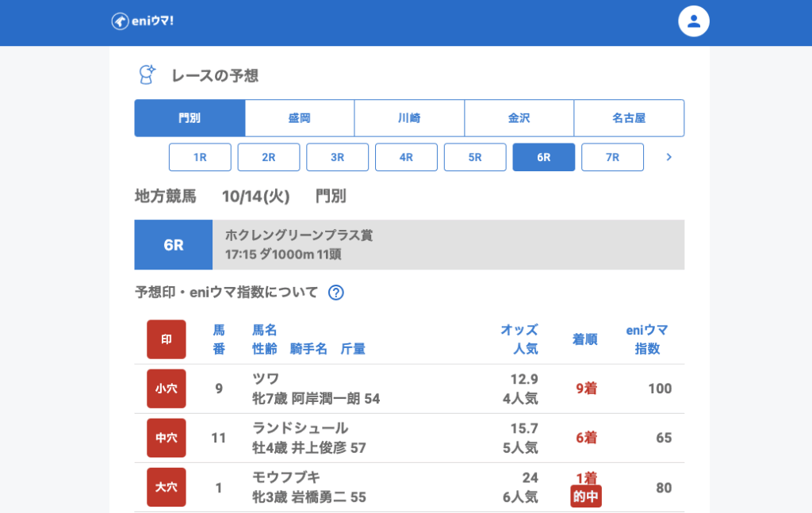Open the user profile account icon
Image resolution: width=812 pixels, height=513 pixels.
tap(693, 21)
